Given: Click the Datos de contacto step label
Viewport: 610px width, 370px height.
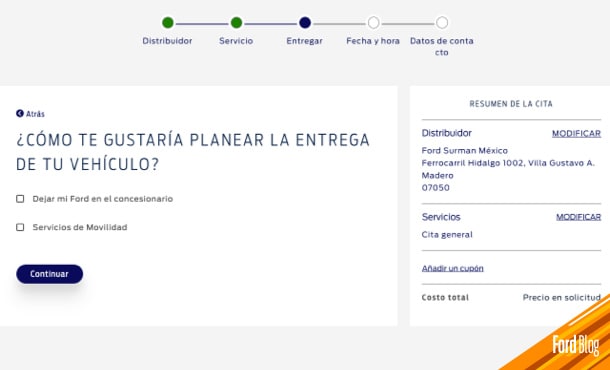Looking at the screenshot, I should pyautogui.click(x=442, y=46).
